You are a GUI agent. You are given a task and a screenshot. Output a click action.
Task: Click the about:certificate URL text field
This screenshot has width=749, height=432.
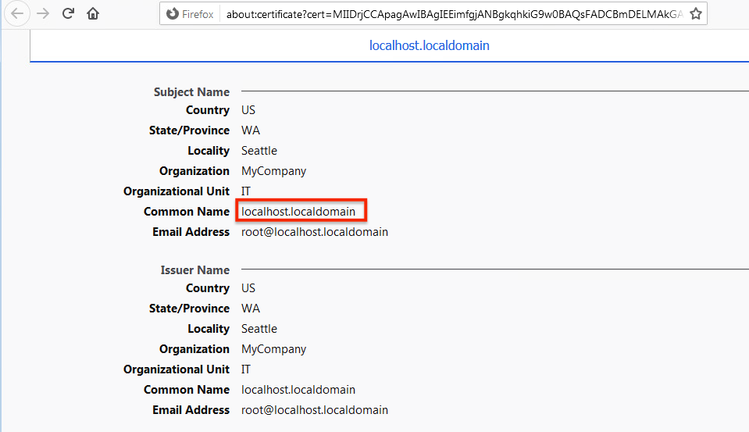point(450,14)
